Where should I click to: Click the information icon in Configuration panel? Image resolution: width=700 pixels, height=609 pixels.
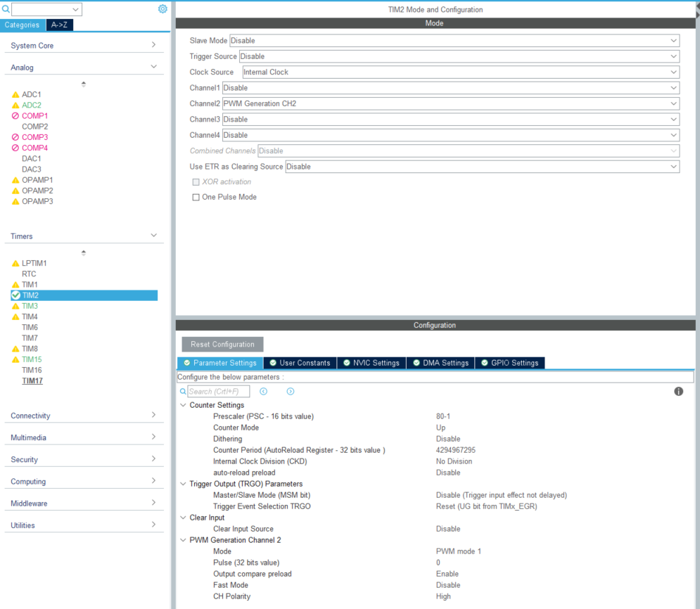[679, 391]
